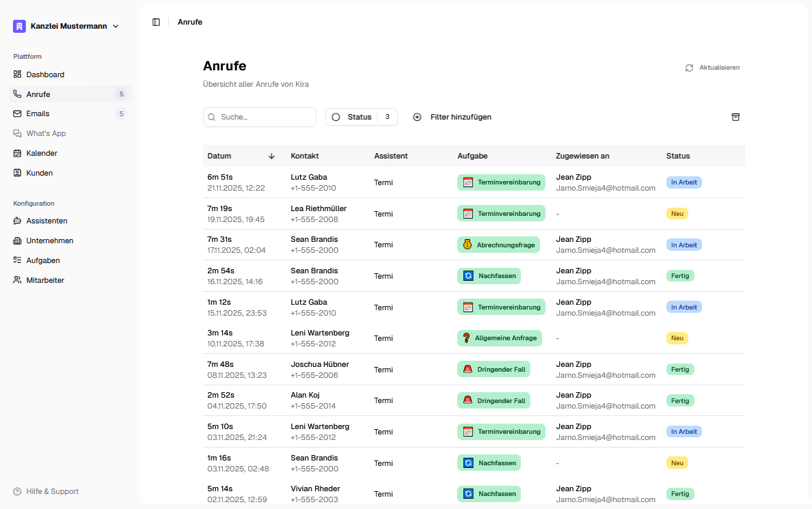Open the Lea Riethmüller contact cell

pos(319,214)
